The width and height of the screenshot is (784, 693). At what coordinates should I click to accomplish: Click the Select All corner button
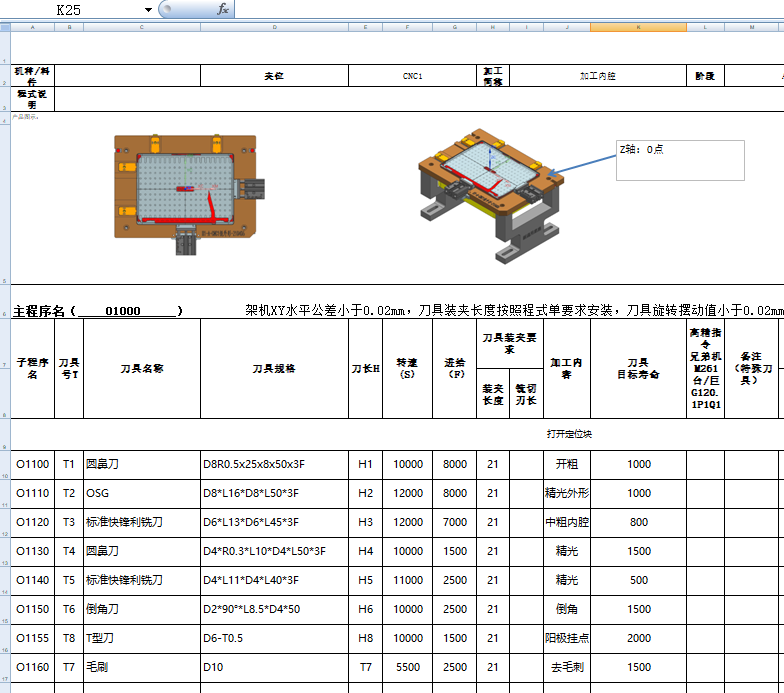point(5,27)
